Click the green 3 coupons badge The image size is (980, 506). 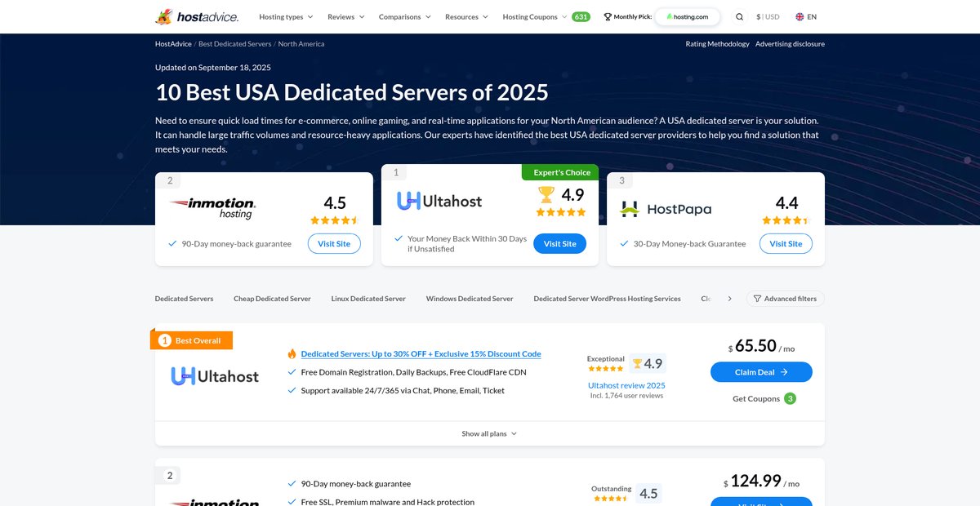tap(790, 398)
